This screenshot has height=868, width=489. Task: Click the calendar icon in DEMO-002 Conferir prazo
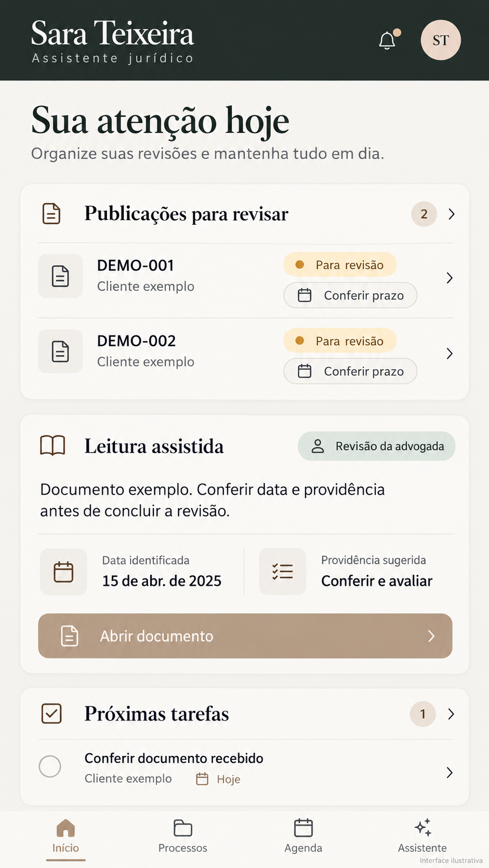point(305,371)
